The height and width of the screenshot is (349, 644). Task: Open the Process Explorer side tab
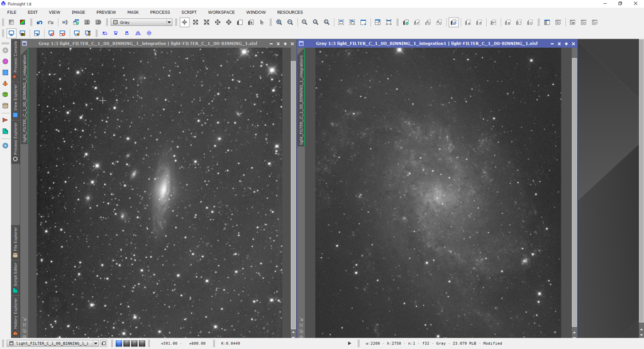[15, 141]
